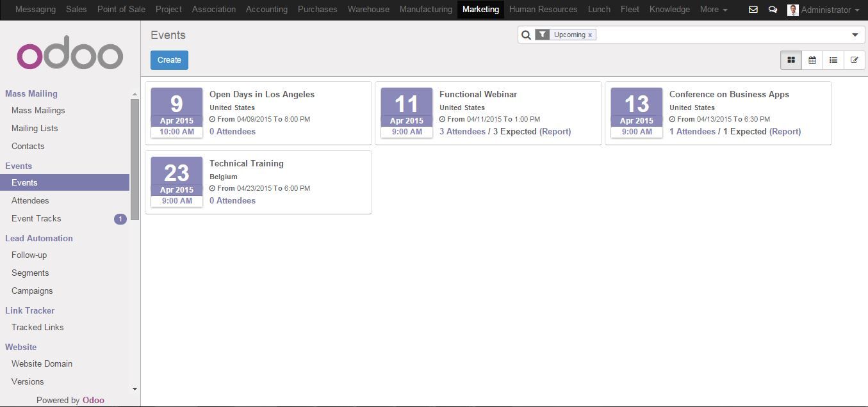Expand the search options dropdown arrow
Viewport: 868px width, 407px height.
(855, 35)
